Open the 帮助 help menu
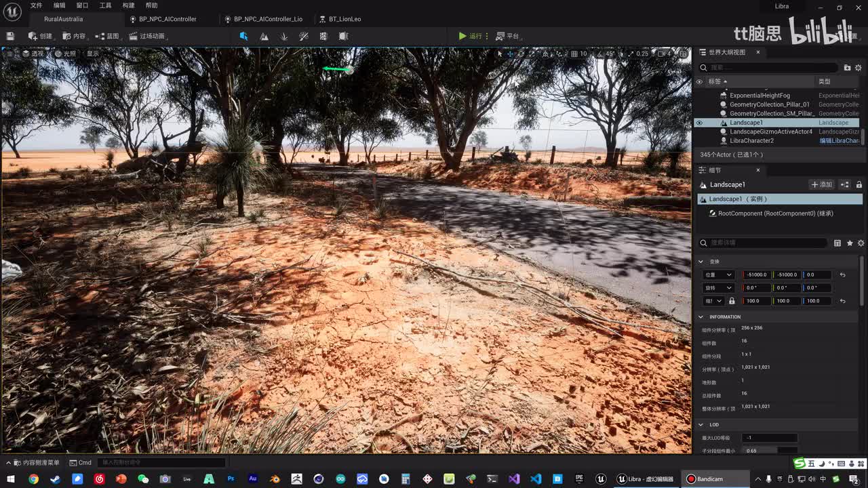868x488 pixels. 151,5
